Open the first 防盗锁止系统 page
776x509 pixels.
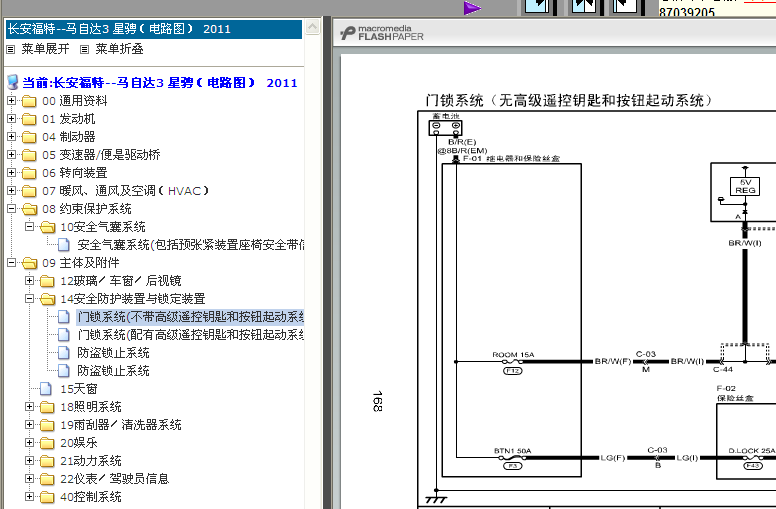click(x=113, y=353)
